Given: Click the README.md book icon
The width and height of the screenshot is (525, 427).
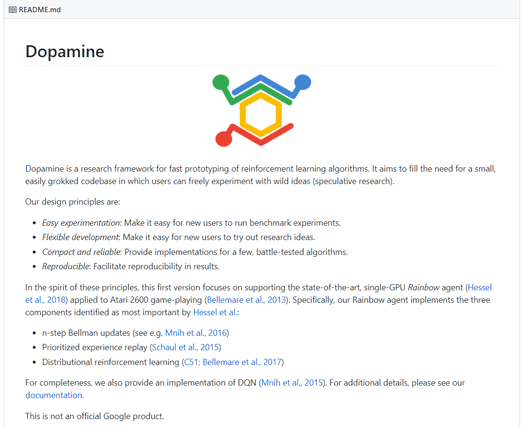Looking at the screenshot, I should tap(12, 10).
